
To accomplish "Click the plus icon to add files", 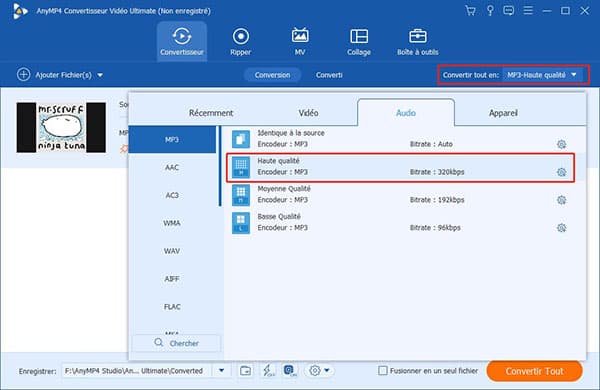I will pyautogui.click(x=23, y=75).
